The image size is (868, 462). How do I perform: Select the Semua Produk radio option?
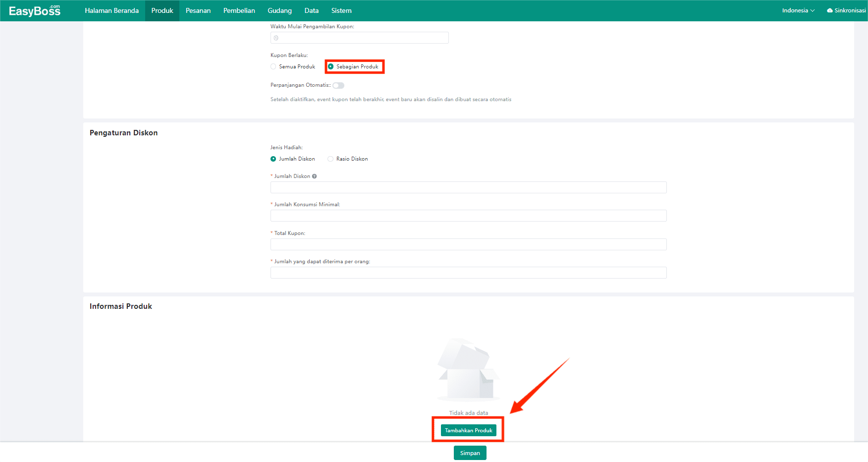pyautogui.click(x=293, y=66)
